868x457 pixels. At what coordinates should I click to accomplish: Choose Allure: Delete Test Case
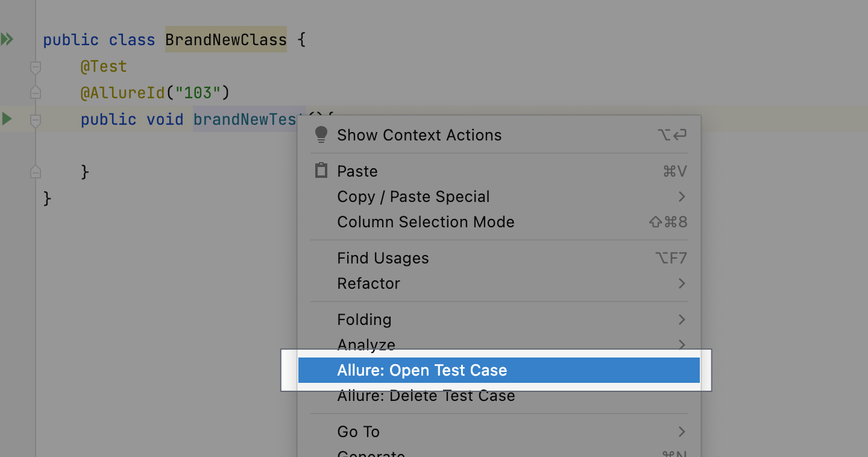(x=426, y=396)
